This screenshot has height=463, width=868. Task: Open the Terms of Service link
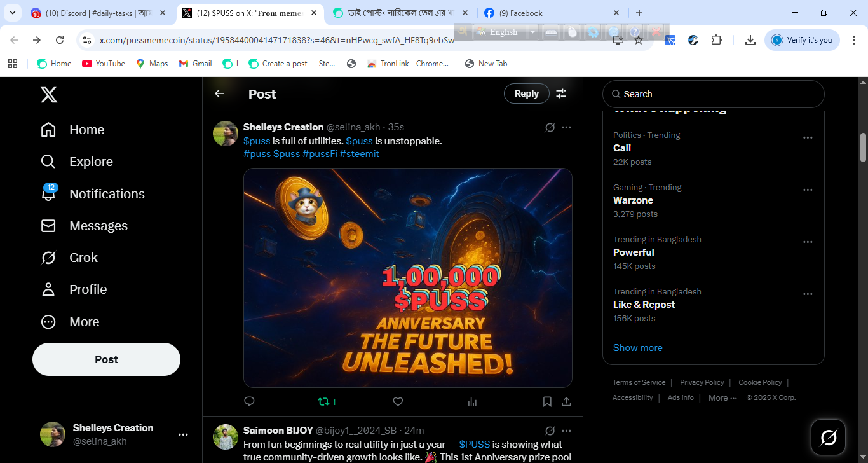pos(639,382)
